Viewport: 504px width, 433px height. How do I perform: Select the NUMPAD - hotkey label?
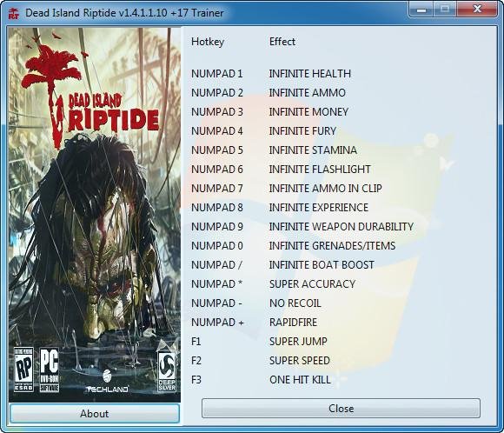[x=216, y=303]
